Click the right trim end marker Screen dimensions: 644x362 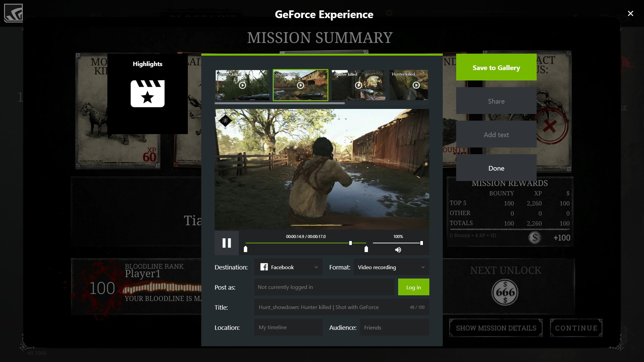[366, 249]
